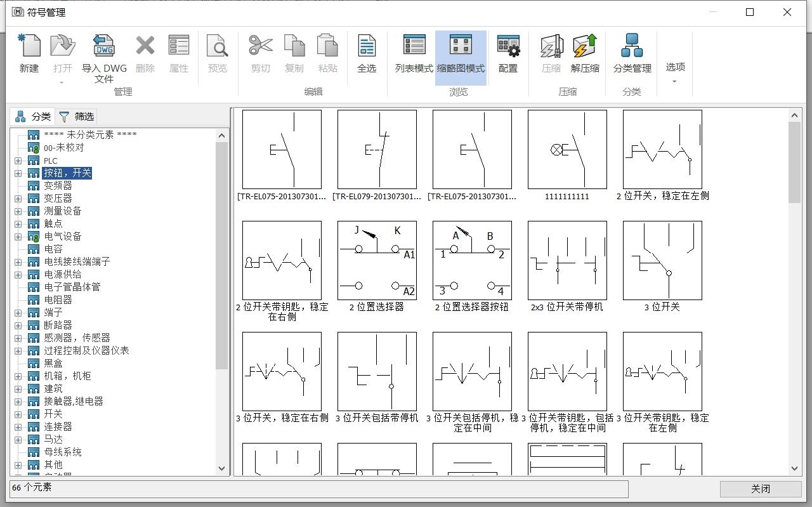Expand the PLC tree node
Image resolution: width=812 pixels, height=507 pixels.
coord(18,161)
